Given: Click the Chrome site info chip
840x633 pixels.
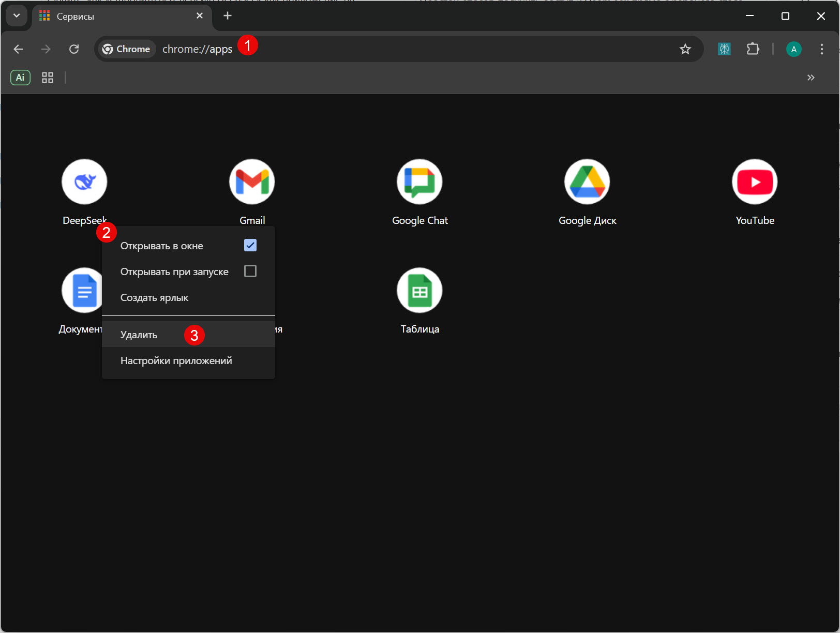Looking at the screenshot, I should (x=126, y=49).
